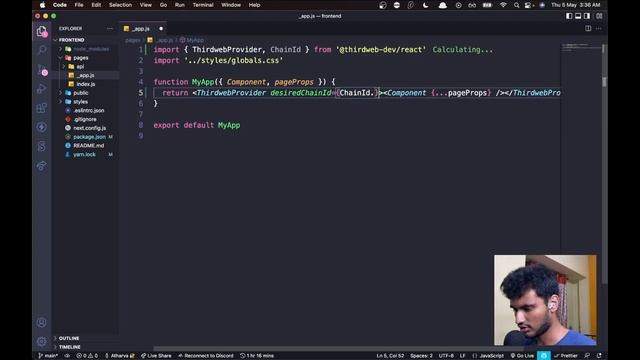Open notifications bell in status bar
Screen dimensions: 640x360
tap(599, 356)
